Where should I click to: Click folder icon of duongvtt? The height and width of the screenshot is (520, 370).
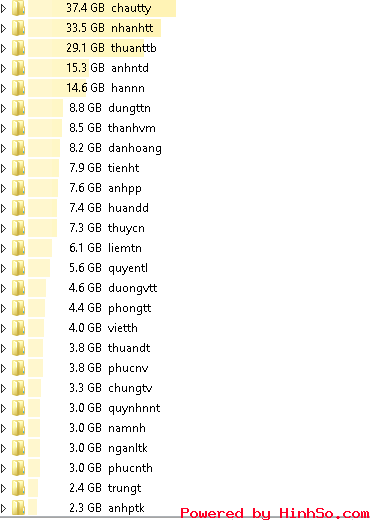18,288
